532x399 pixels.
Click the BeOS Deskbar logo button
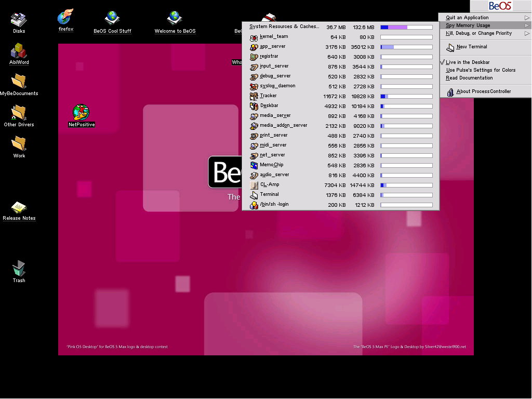[500, 6]
